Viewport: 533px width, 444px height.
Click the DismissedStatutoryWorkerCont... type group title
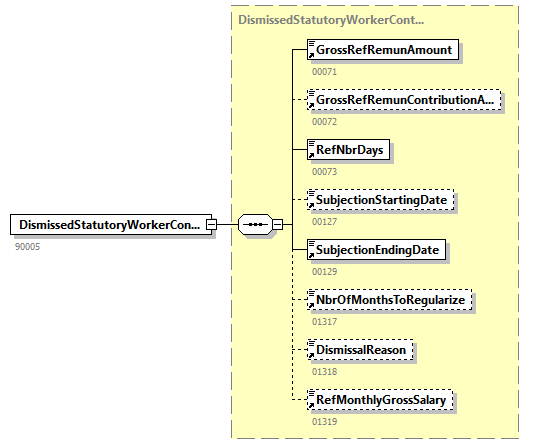point(331,20)
